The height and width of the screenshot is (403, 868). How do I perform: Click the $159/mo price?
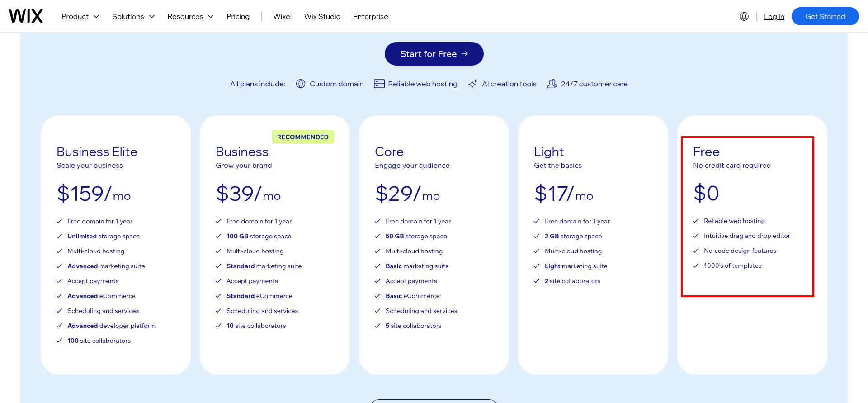[x=94, y=194]
